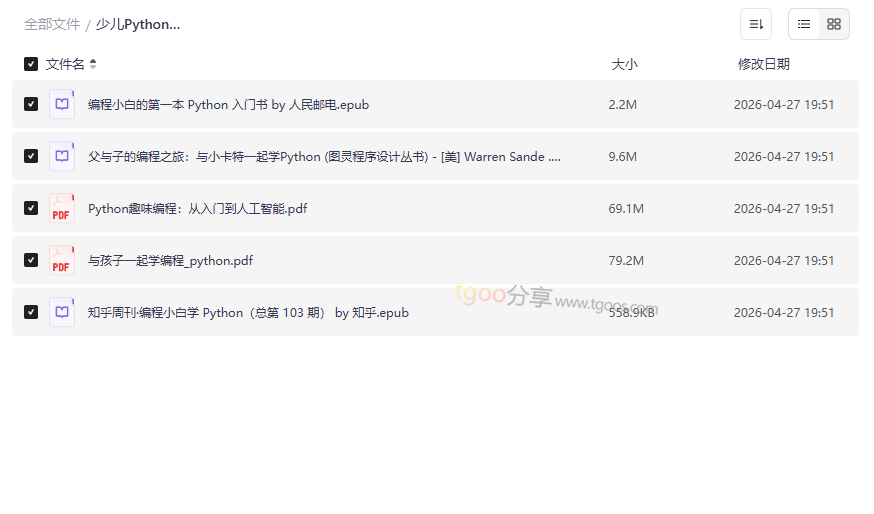Click PDF icon of Python趣味编程
The height and width of the screenshot is (514, 874).
click(x=62, y=208)
